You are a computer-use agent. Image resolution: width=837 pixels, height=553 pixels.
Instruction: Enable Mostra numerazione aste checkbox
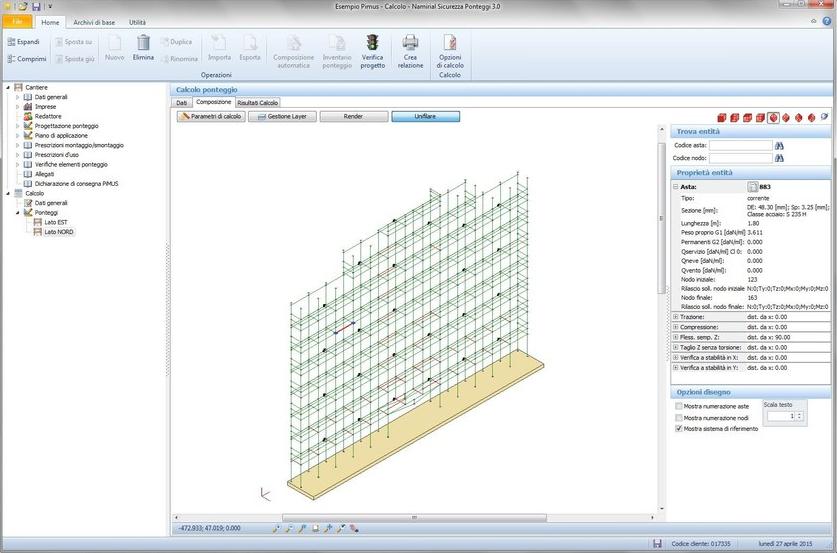coord(679,407)
